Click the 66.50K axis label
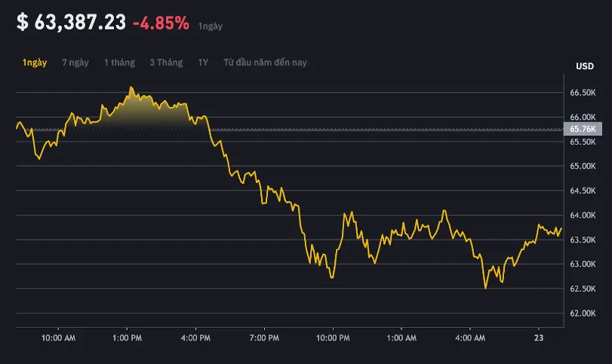This screenshot has width=612, height=364. tap(583, 93)
